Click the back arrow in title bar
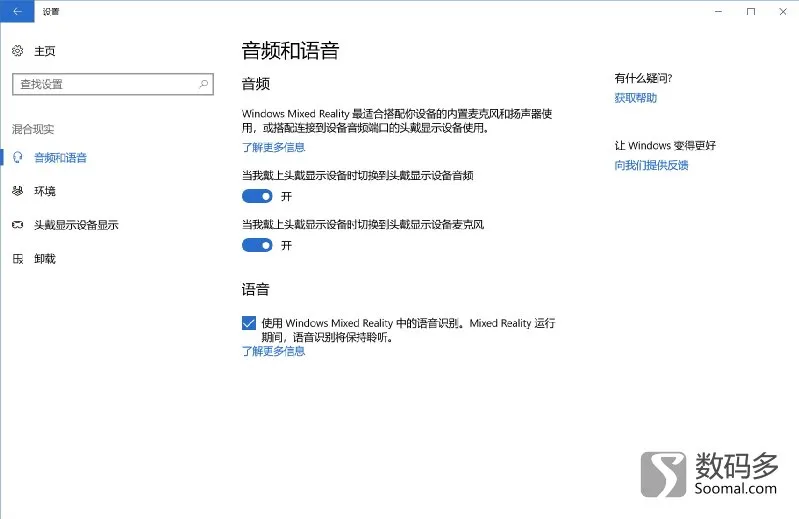The image size is (799, 519). pos(17,11)
